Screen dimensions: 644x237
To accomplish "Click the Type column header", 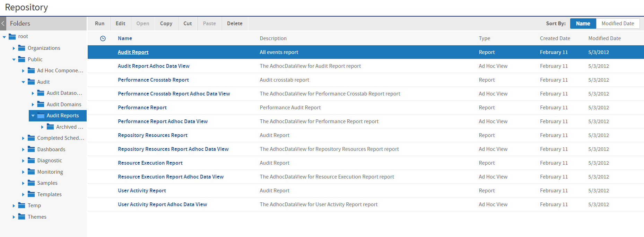I will click(x=485, y=38).
